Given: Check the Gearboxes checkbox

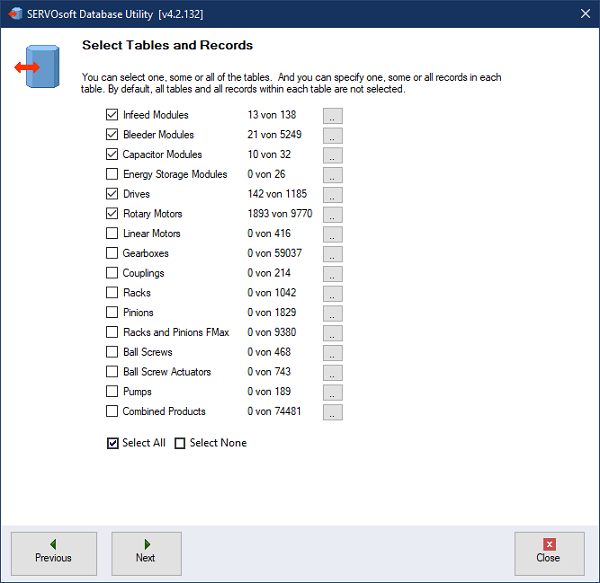Looking at the screenshot, I should (x=112, y=253).
